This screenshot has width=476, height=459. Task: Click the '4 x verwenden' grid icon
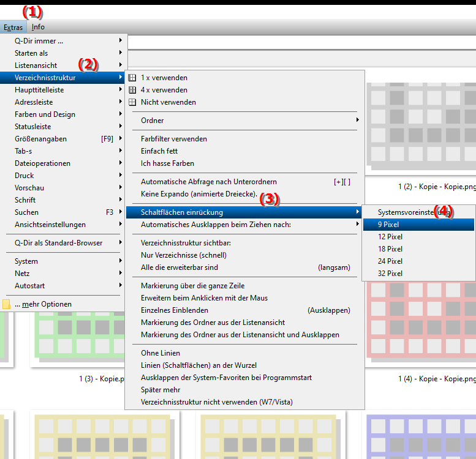coord(132,90)
